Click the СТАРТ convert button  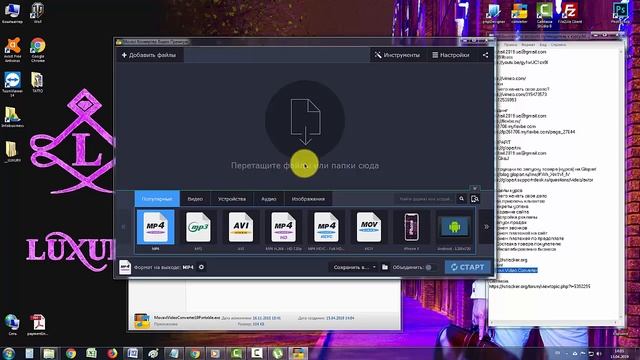click(x=467, y=267)
